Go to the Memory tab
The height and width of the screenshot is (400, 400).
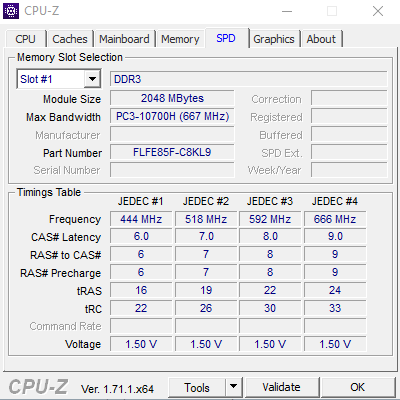tap(180, 39)
